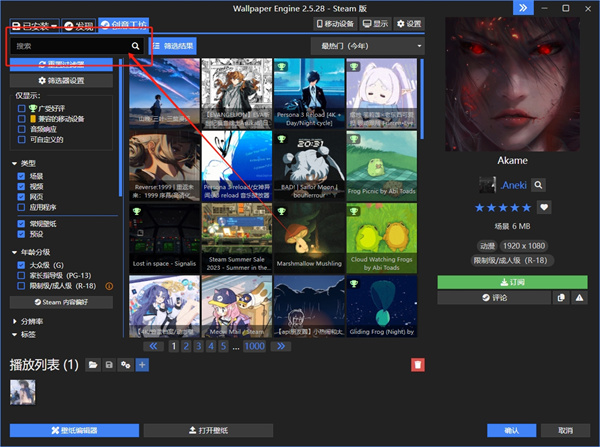
Task: Open the sort order dropdown
Action: (x=367, y=46)
